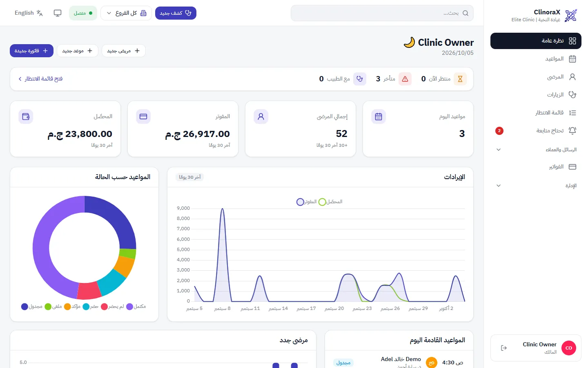The height and width of the screenshot is (368, 588).
Task: Toggle مؤكد in the donut chart legend
Action: point(72,307)
